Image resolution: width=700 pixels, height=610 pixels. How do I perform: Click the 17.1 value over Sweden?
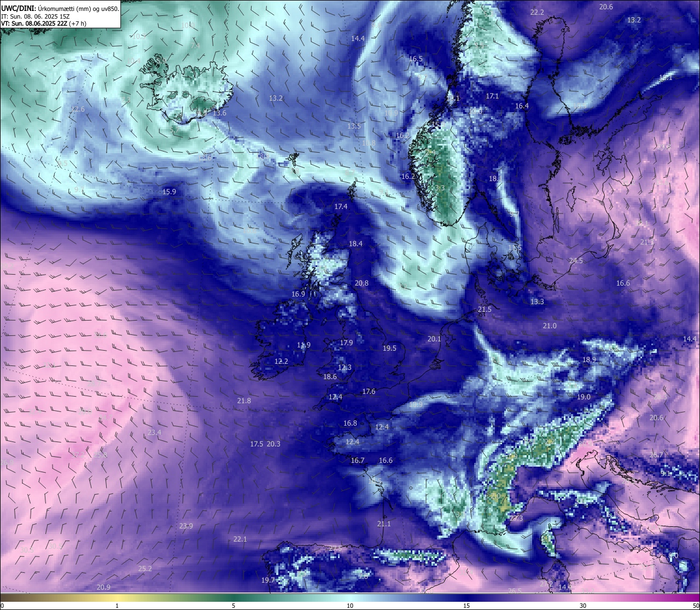[x=492, y=96]
